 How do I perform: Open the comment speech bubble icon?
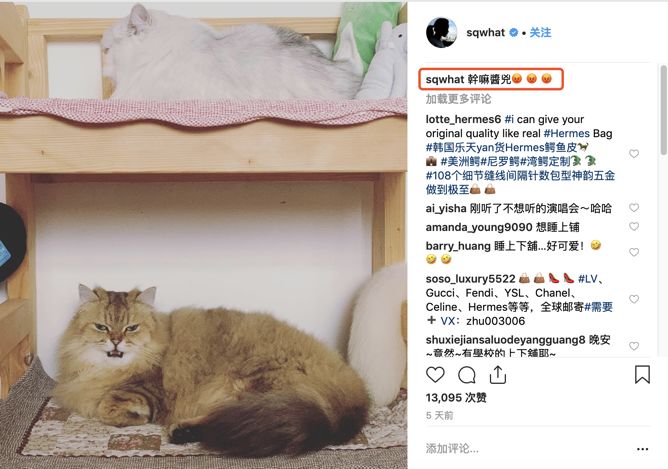[x=466, y=375]
